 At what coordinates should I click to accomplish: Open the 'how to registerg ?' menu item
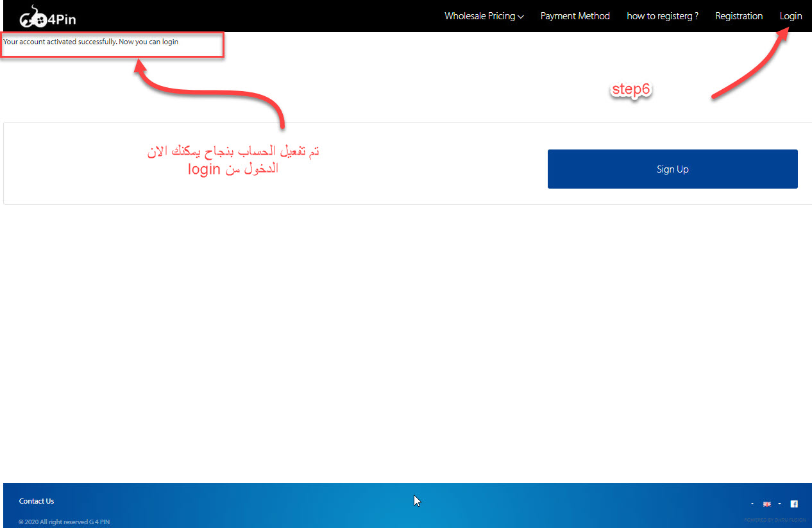coord(662,16)
